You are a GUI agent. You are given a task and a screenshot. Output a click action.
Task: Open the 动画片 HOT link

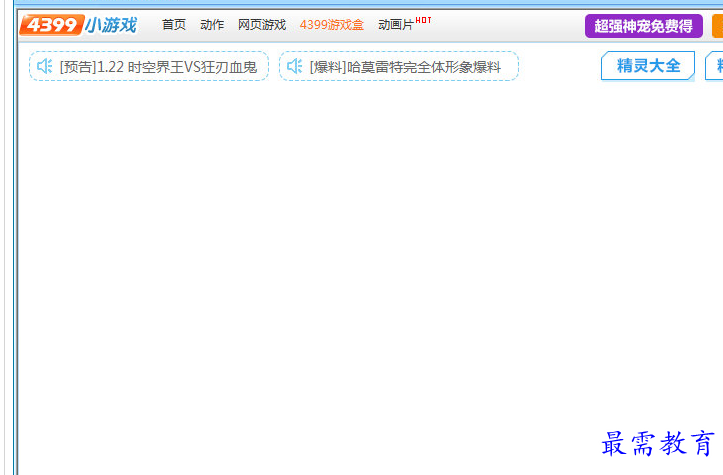tap(404, 24)
